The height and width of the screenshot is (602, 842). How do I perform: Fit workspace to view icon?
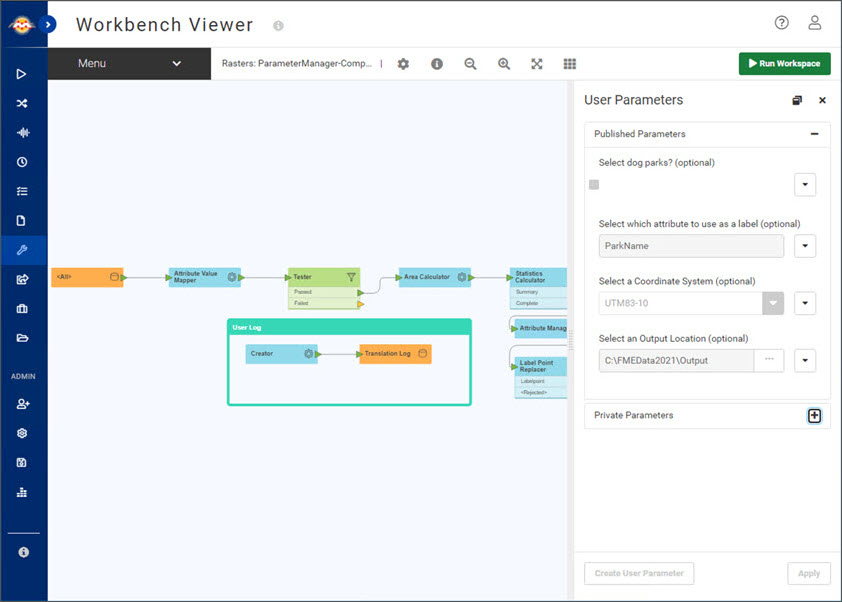point(536,64)
